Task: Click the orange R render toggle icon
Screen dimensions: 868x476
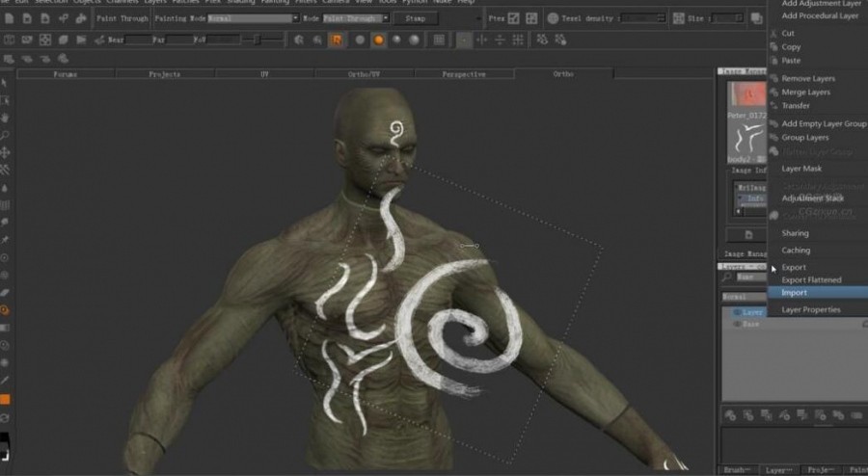Action: (336, 40)
